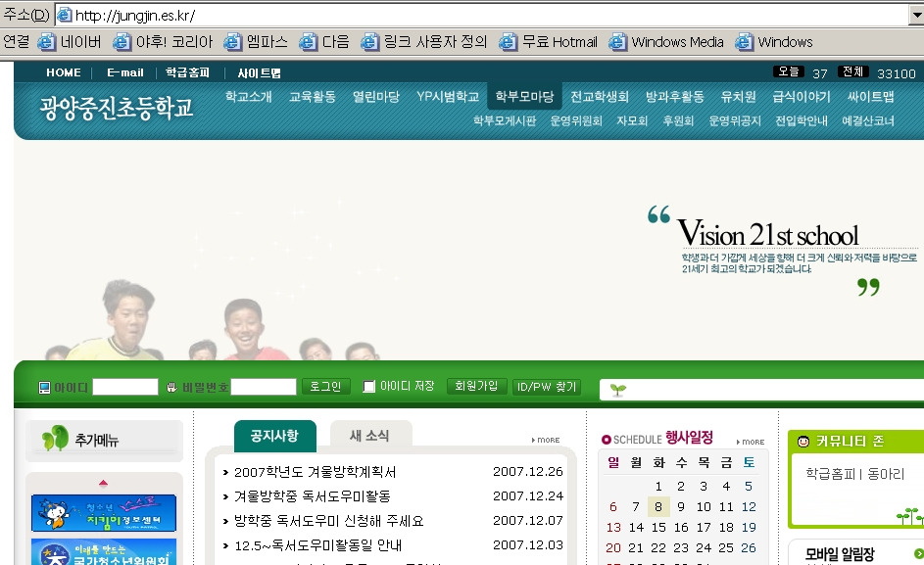Expand the address bar dropdown arrow

[917, 15]
